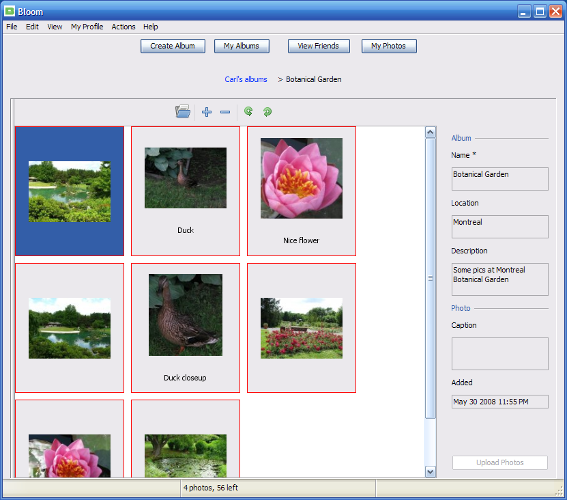
Task: Click the Upload Photos button
Action: coord(500,462)
